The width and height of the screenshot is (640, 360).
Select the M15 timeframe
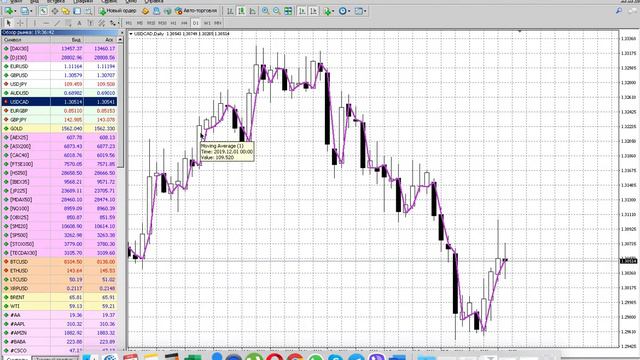click(x=151, y=23)
